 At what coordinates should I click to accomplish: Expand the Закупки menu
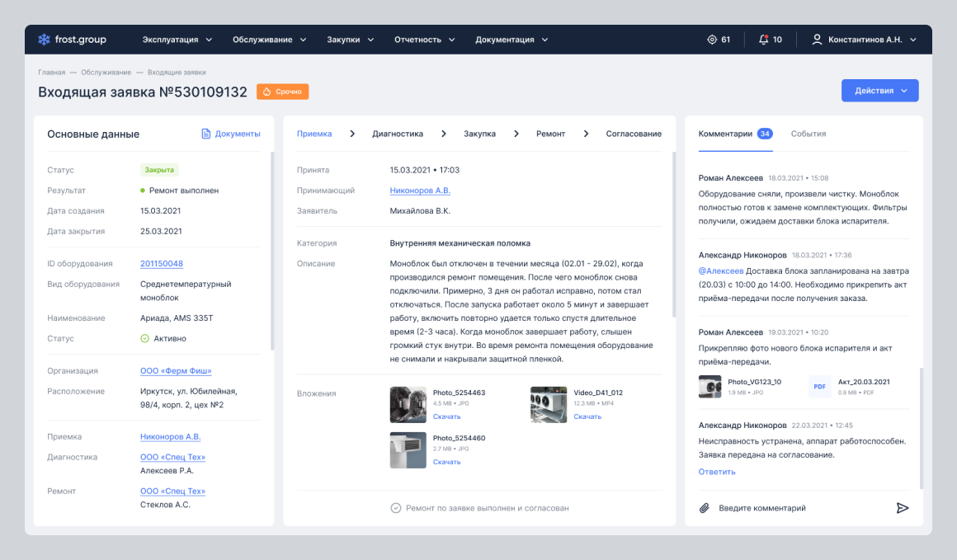(351, 40)
